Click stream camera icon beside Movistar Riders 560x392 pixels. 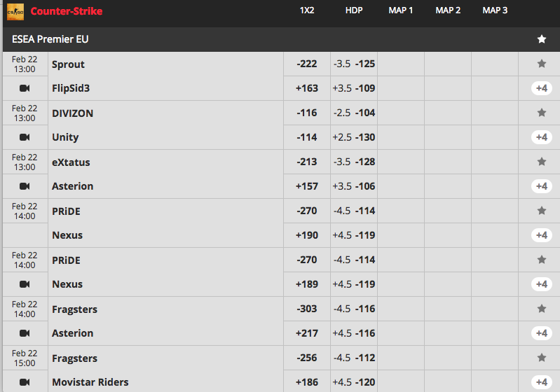pyautogui.click(x=25, y=382)
